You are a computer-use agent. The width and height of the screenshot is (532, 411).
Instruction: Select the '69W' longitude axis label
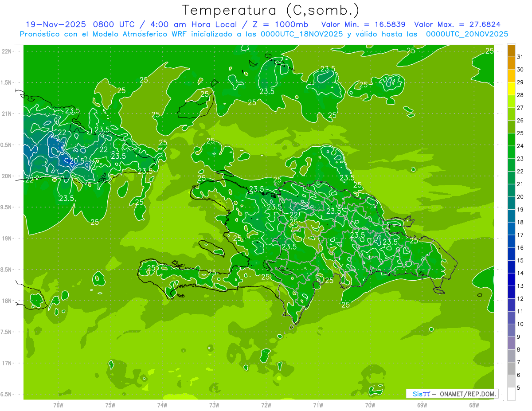point(422,405)
